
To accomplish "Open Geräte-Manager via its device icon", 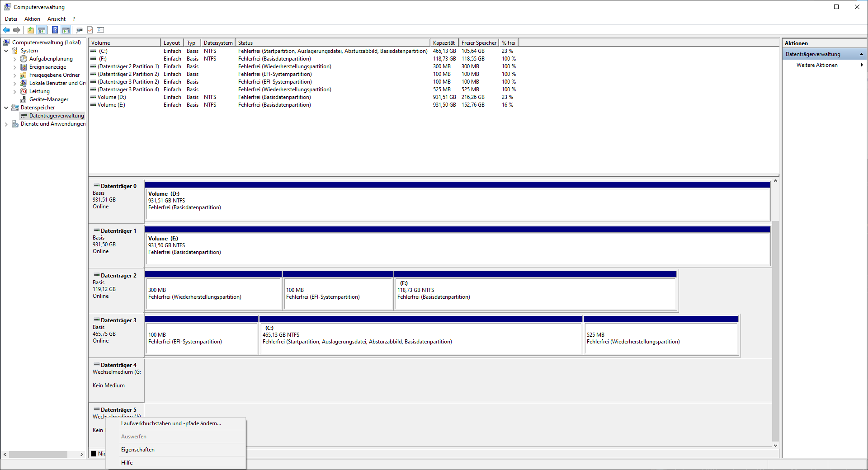I will click(x=24, y=99).
